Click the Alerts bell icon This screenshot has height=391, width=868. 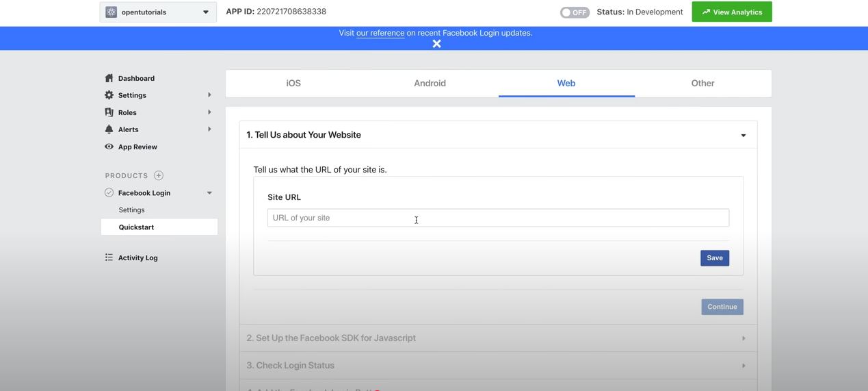109,129
